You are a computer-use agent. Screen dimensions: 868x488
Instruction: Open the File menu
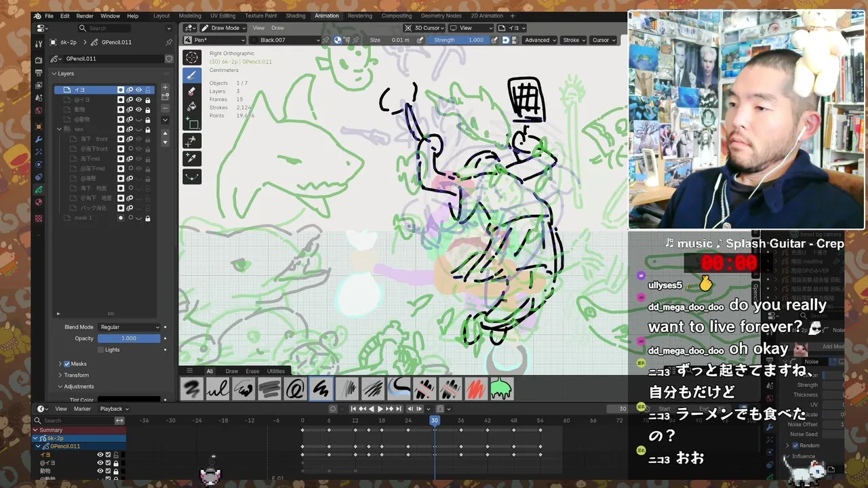[x=49, y=16]
